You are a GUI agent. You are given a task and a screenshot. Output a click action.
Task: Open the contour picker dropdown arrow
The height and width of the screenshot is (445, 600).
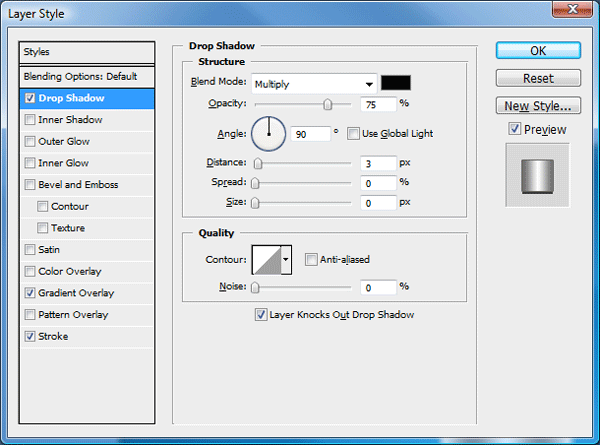click(286, 260)
